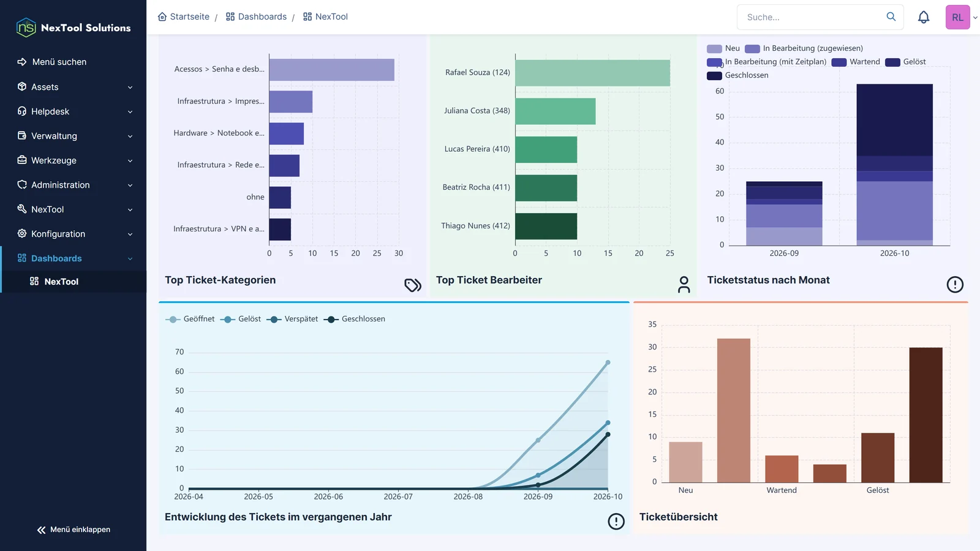The image size is (980, 551).
Task: Open the Administration menu item
Action: coord(73,185)
